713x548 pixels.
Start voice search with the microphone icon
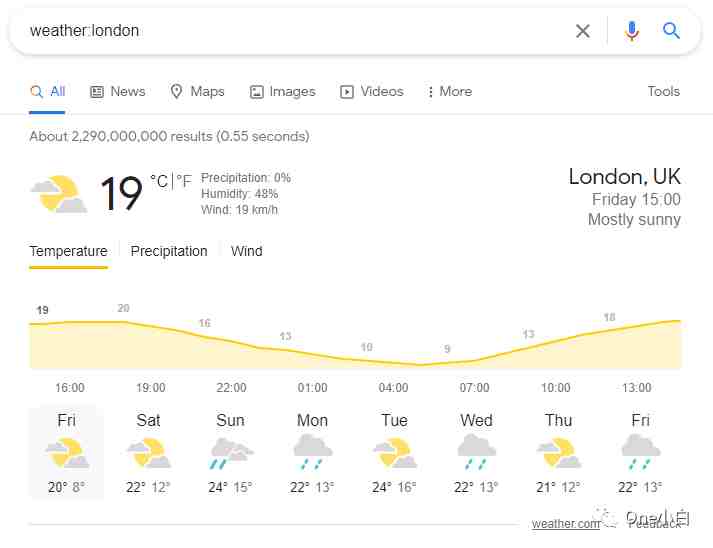click(x=631, y=31)
